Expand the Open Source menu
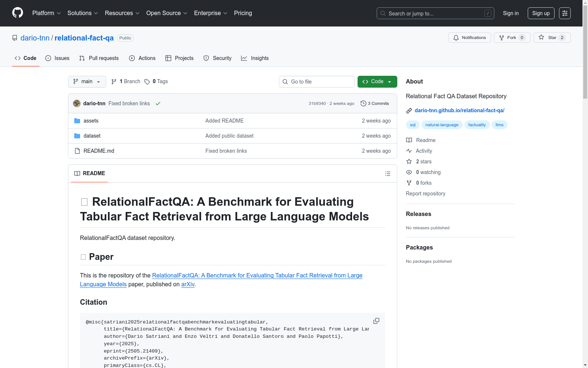This screenshot has width=588, height=368. [167, 13]
